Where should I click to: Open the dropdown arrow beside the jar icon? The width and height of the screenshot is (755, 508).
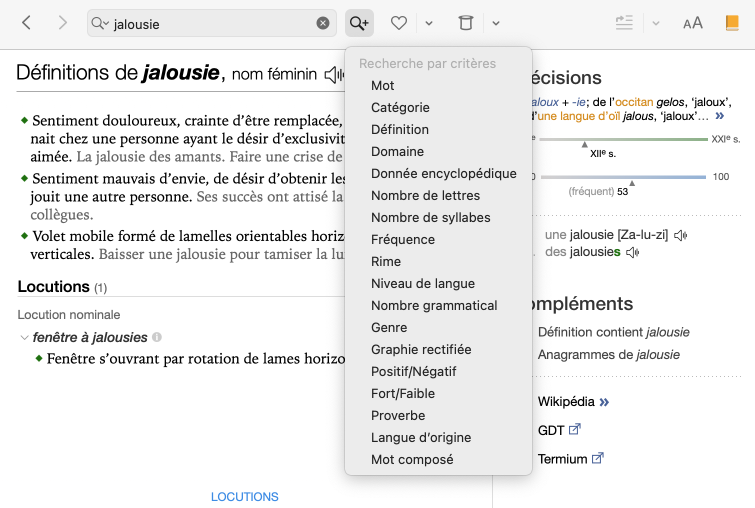click(x=495, y=23)
